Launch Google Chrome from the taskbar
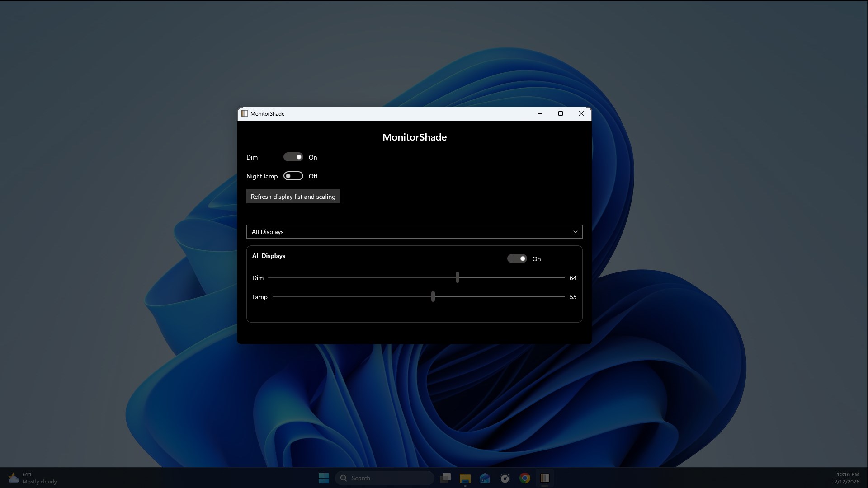 [525, 478]
